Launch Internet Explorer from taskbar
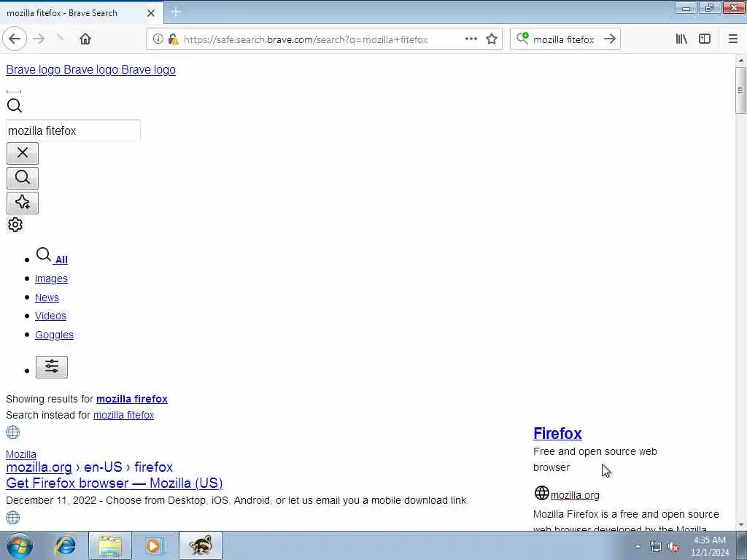The image size is (747, 560). pos(65,545)
